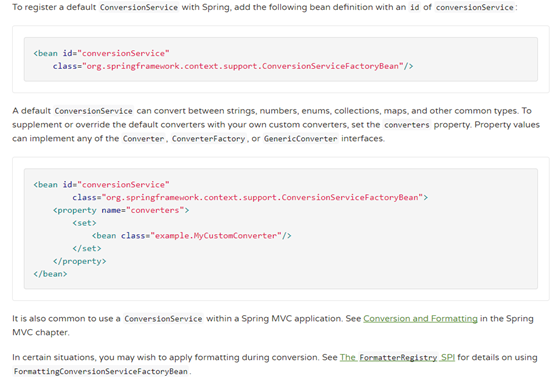The width and height of the screenshot is (554, 384).
Task: Click 'Converter' inline code after 'any of the'
Action: 143,139
